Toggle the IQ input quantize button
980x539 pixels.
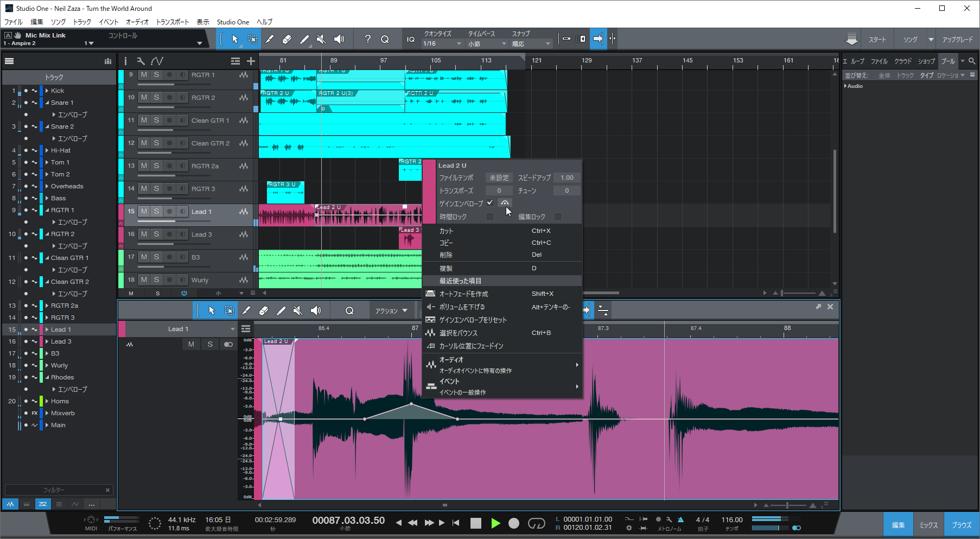411,39
